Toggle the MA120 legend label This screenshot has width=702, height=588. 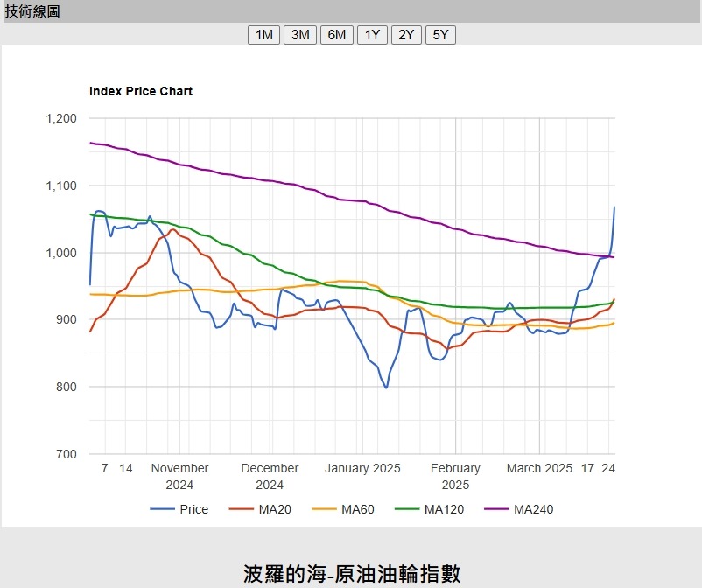coord(444,509)
